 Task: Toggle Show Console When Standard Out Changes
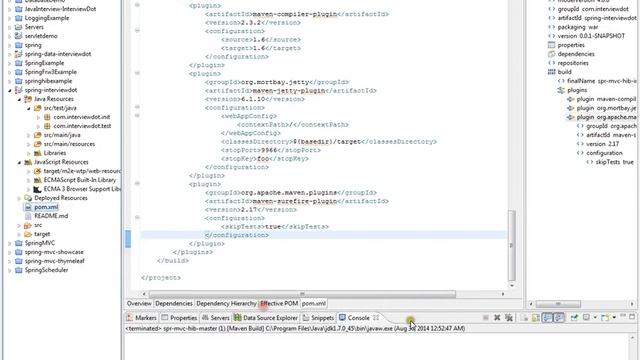tap(547, 318)
